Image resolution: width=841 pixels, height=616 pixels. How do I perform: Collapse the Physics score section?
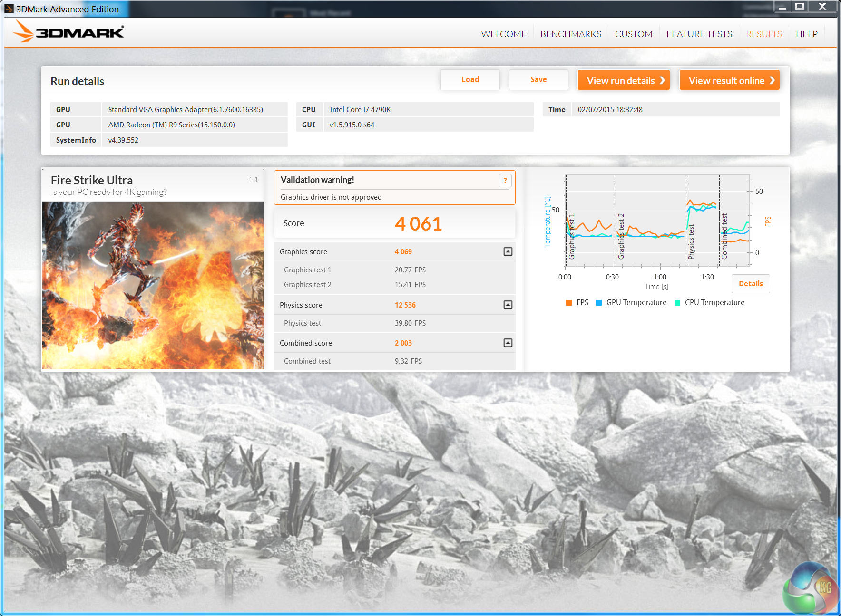click(x=508, y=305)
